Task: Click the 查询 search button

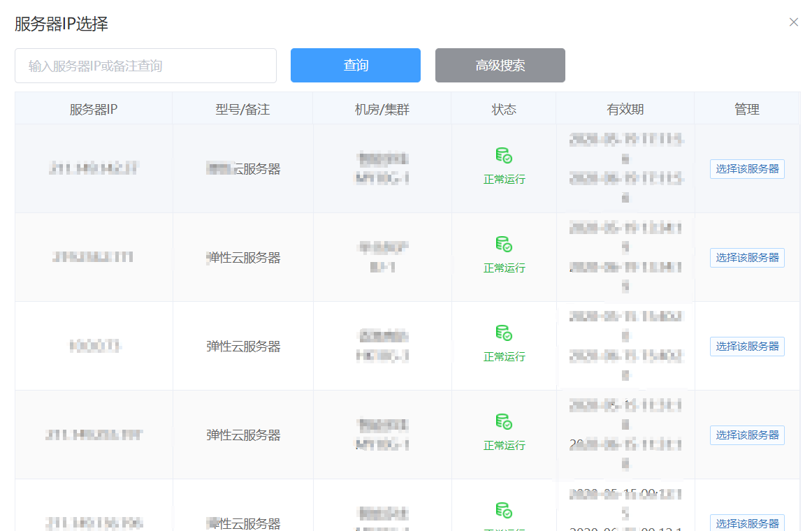Action: [355, 66]
